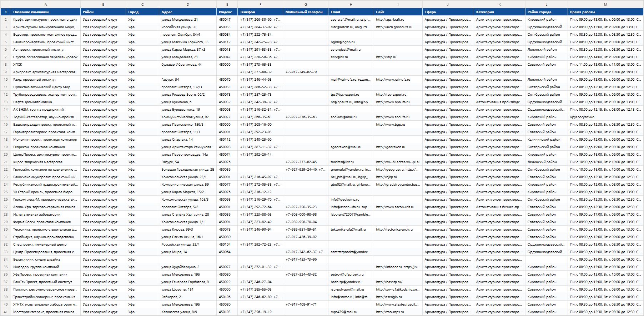Viewport: 644px width, 322px height.
Task: Open site link "http://aps-kraft.ru"
Action: click(390, 19)
